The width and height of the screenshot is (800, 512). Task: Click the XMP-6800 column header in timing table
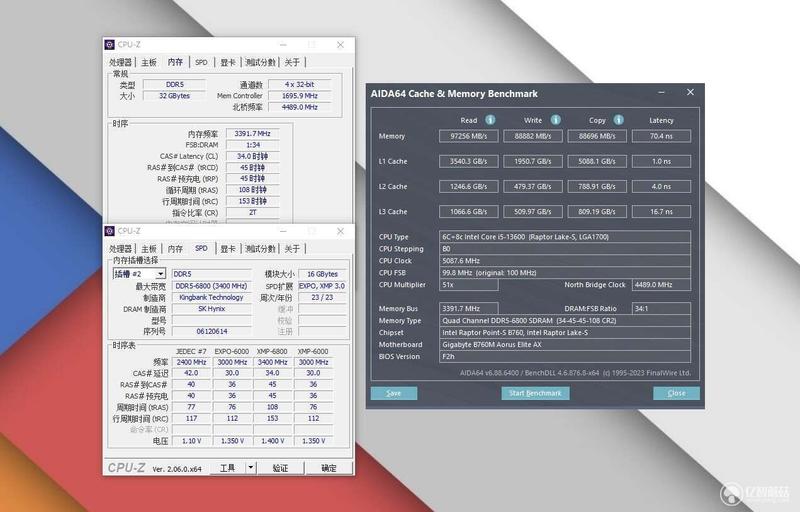coord(272,352)
